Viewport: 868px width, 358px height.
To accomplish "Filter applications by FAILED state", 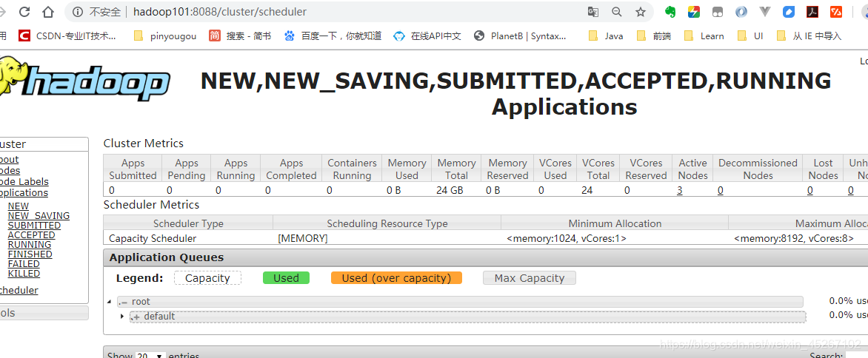I will (x=24, y=263).
